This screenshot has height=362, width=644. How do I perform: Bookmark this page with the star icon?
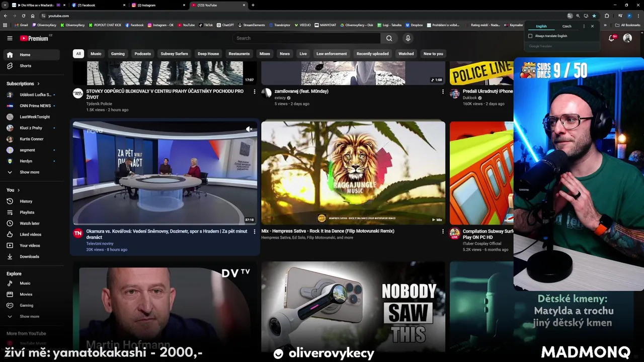tap(594, 16)
